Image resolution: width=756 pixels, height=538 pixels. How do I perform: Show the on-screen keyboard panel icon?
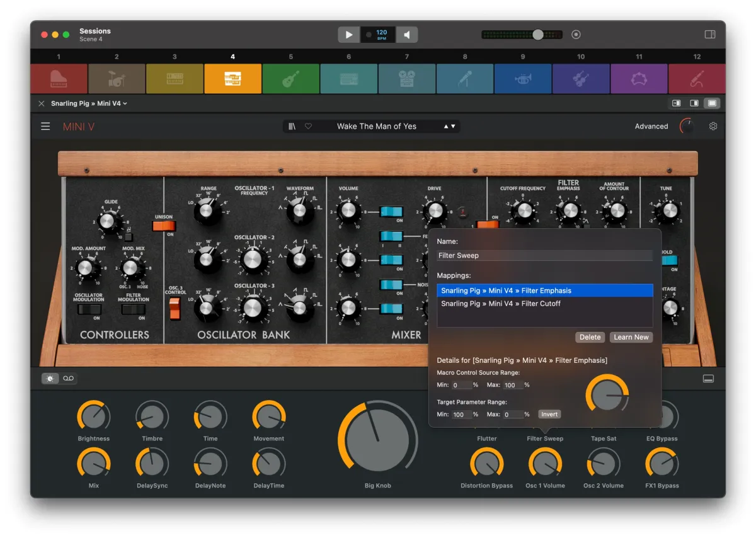[x=709, y=378]
